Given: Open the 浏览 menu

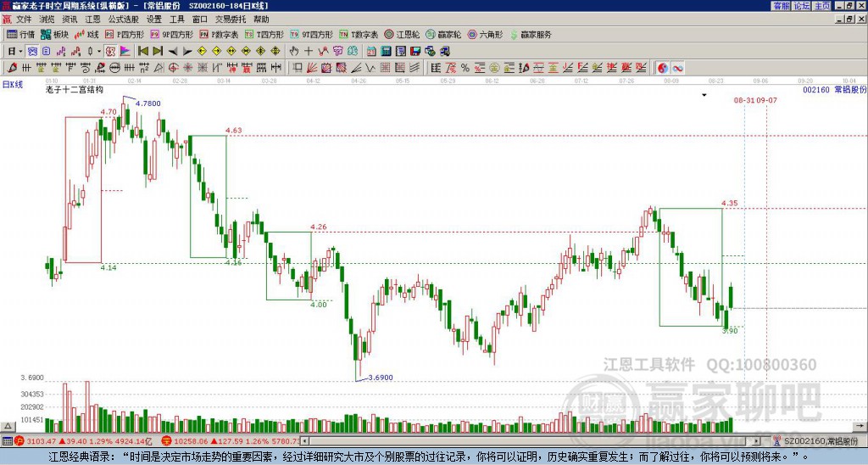Looking at the screenshot, I should click(x=47, y=20).
